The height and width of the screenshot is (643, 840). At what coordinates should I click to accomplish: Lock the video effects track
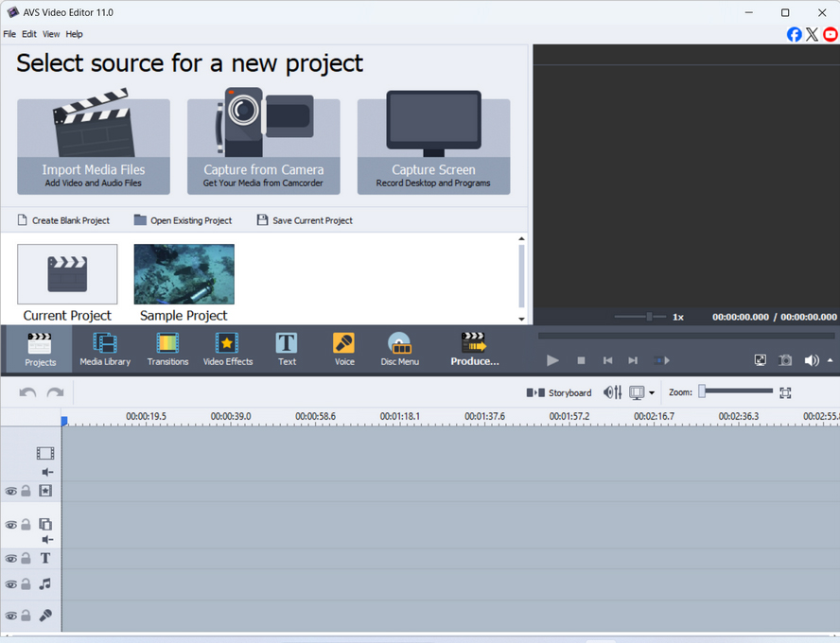pos(26,491)
